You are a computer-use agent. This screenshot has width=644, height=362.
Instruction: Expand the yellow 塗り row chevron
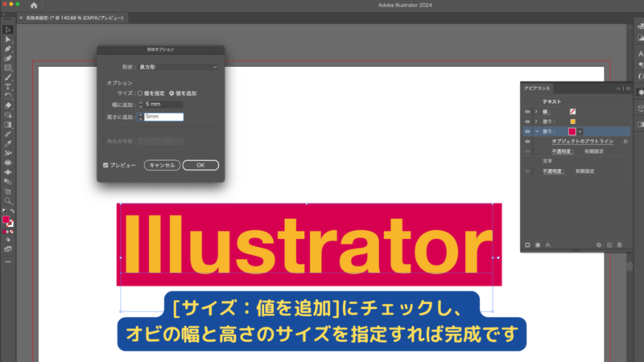(x=536, y=121)
